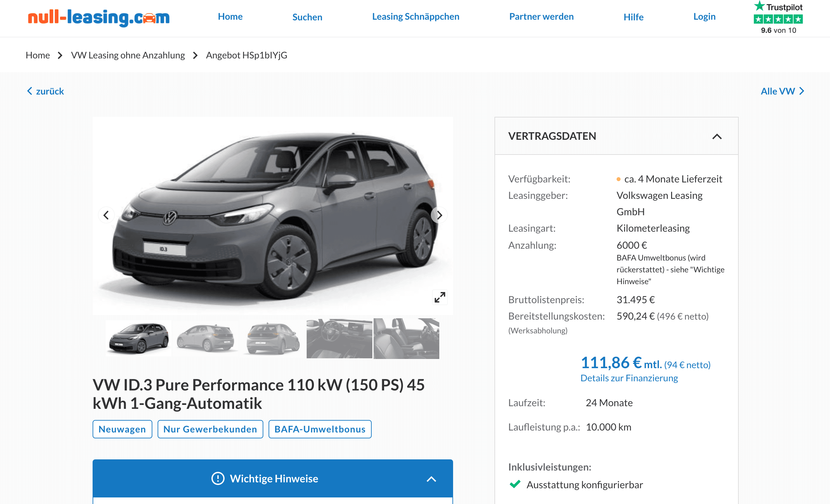
Task: Collapse the Wichtige Hinweise section
Action: pyautogui.click(x=431, y=479)
